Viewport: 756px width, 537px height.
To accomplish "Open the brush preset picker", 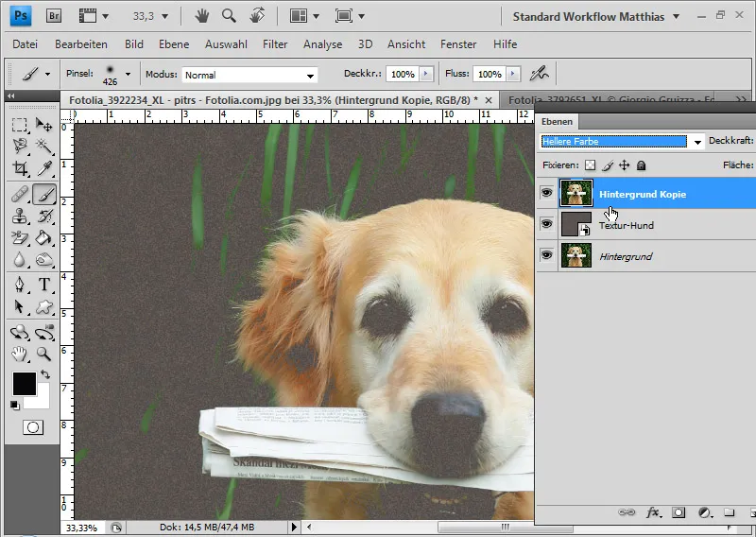I will [x=128, y=74].
